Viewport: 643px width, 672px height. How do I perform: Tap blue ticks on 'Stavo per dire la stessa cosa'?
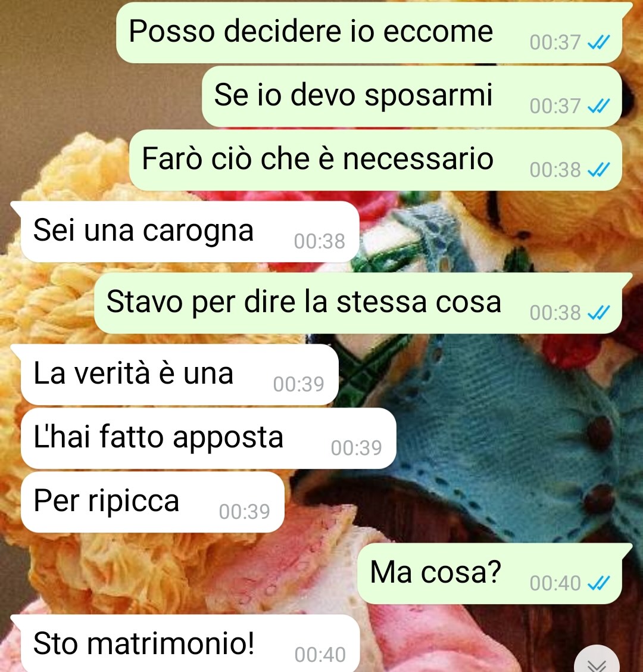(x=598, y=312)
